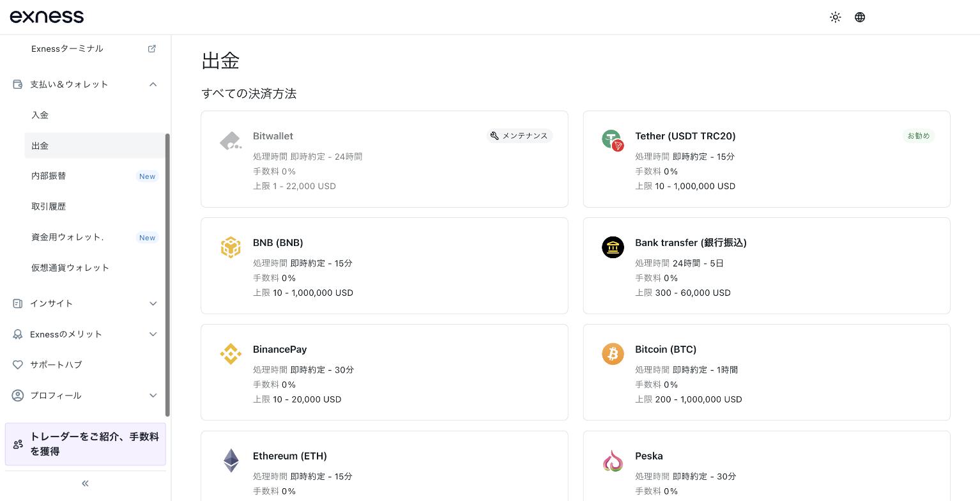Click '上限 200 - 1,000,000 USD' in Bitcoin
980x501 pixels.
click(x=689, y=399)
